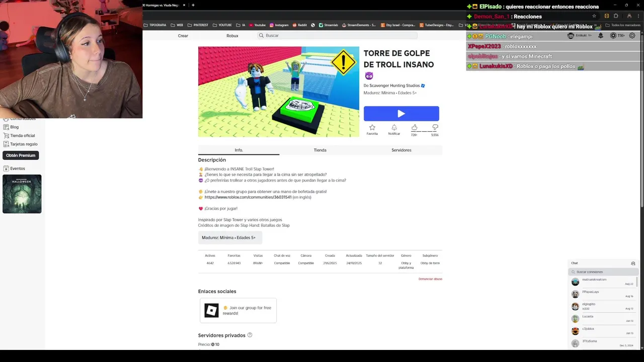Open the Roblox notifications bell icon
Image resolution: width=644 pixels, height=362 pixels.
pos(600,36)
